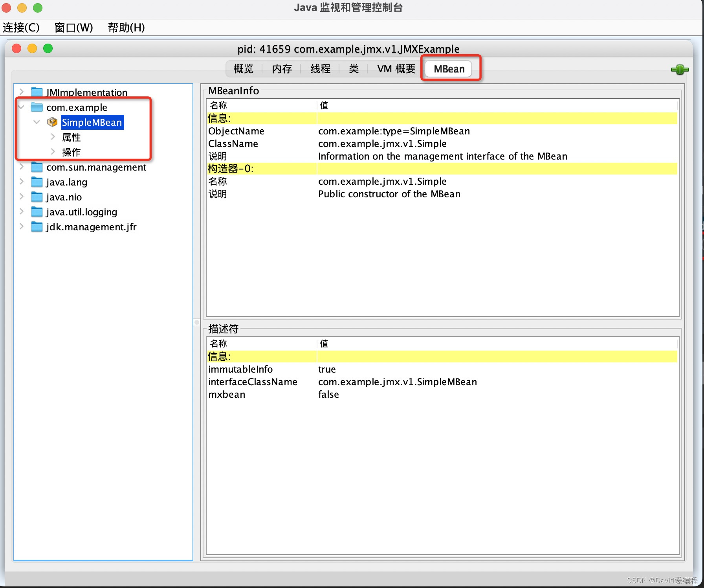The image size is (704, 588).
Task: Select the 操作 tree item
Action: (71, 152)
